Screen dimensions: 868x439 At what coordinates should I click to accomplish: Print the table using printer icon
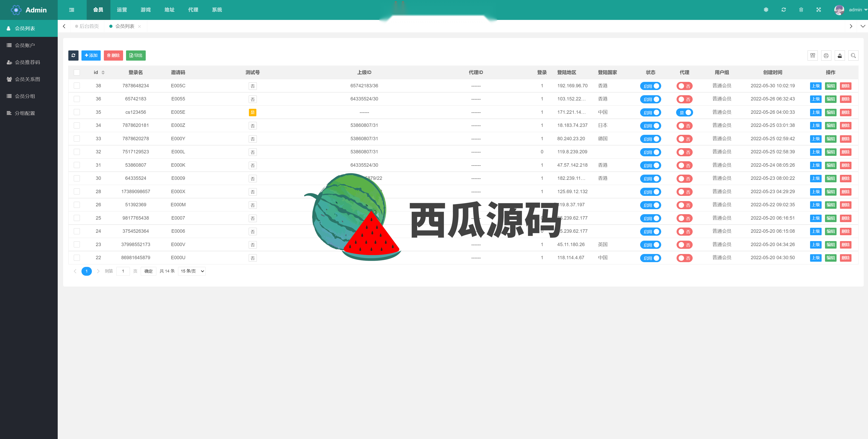pyautogui.click(x=826, y=56)
